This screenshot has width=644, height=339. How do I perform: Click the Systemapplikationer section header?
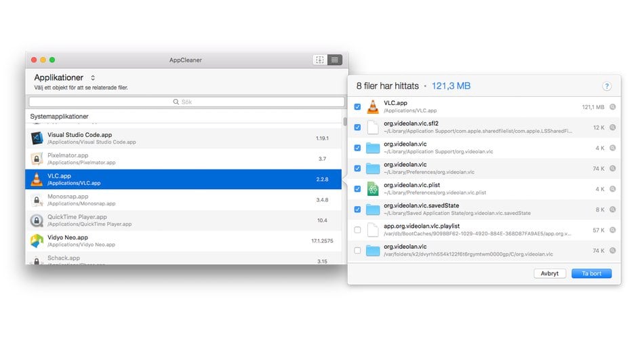[x=59, y=117]
